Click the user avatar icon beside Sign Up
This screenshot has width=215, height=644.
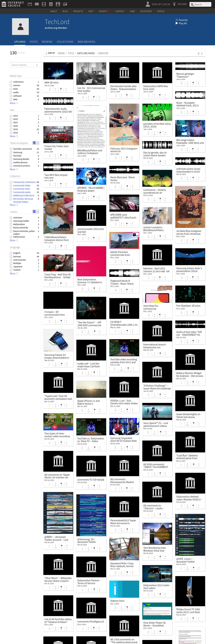pos(148,4)
